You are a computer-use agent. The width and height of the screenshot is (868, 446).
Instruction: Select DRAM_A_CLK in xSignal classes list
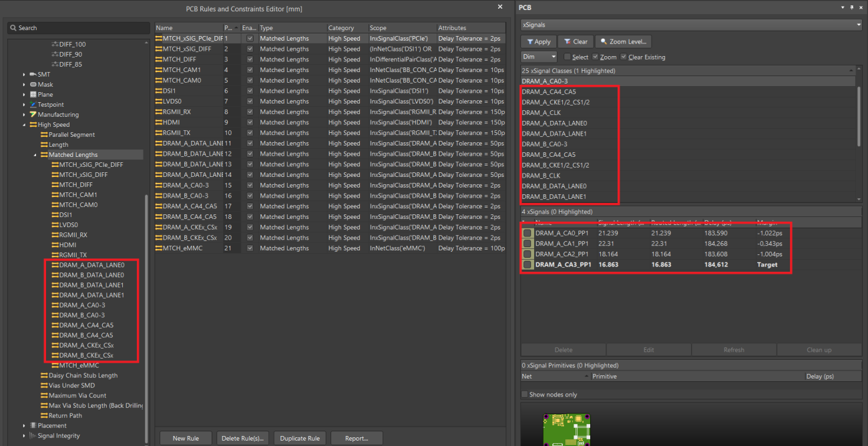(541, 113)
